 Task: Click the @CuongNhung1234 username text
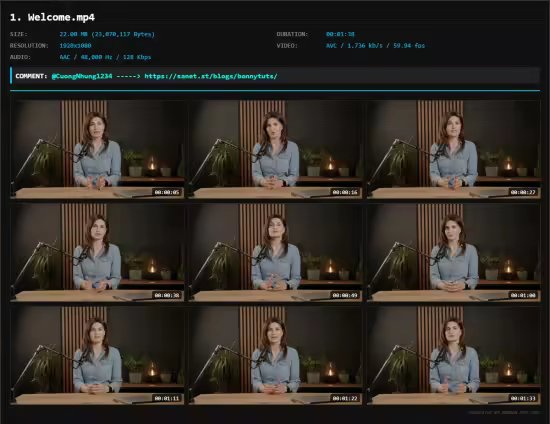[82, 76]
